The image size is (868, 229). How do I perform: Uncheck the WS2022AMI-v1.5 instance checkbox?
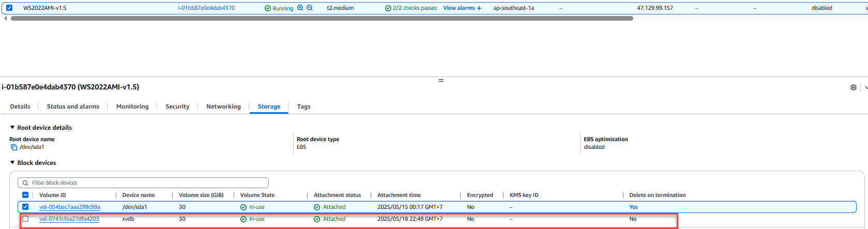point(9,8)
